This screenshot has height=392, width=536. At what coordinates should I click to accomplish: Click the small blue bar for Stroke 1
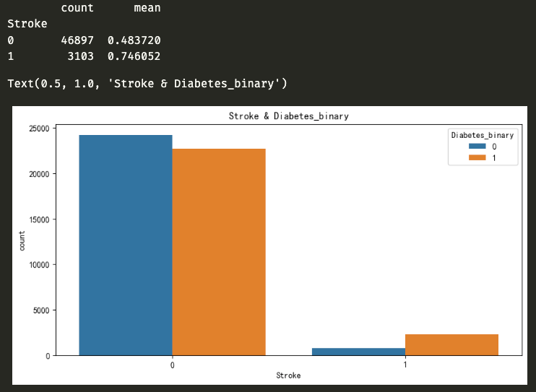point(358,352)
